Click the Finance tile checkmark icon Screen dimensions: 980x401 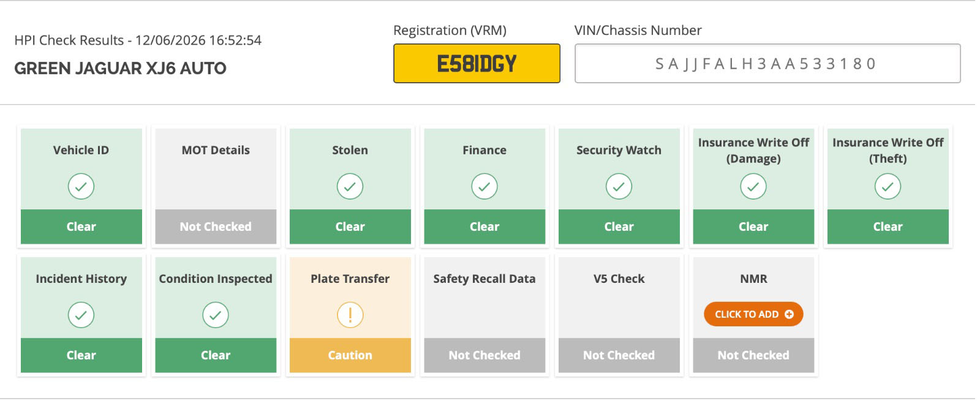(x=484, y=186)
